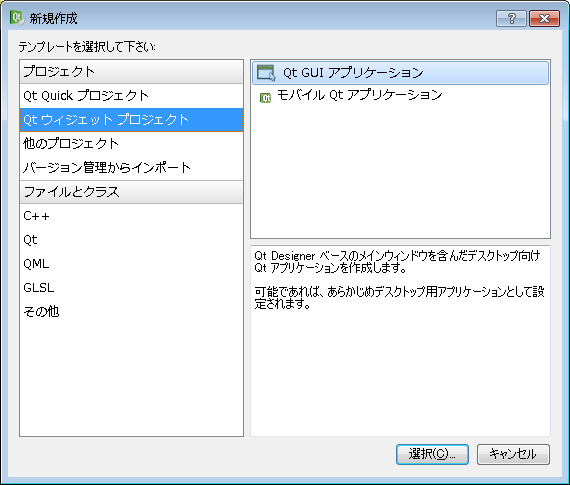Select Qt ウィジェット プロジェクト category
Viewport: 570px width, 485px height.
pyautogui.click(x=131, y=120)
